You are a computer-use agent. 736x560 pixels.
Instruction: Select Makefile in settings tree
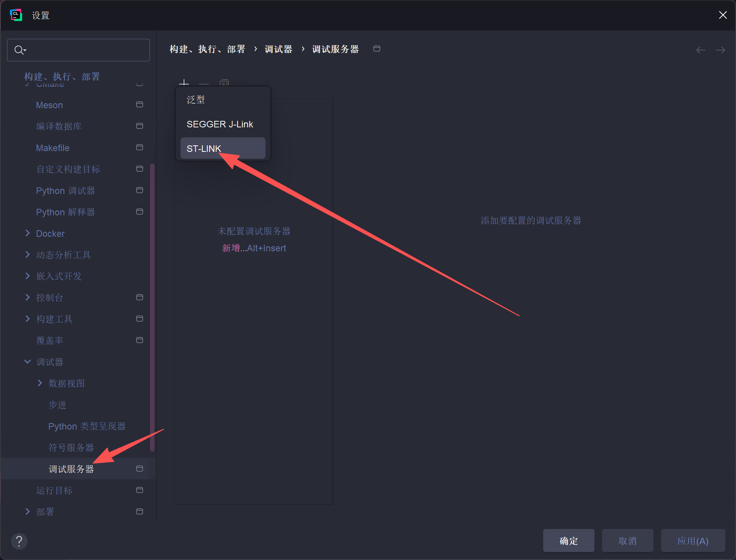[53, 148]
